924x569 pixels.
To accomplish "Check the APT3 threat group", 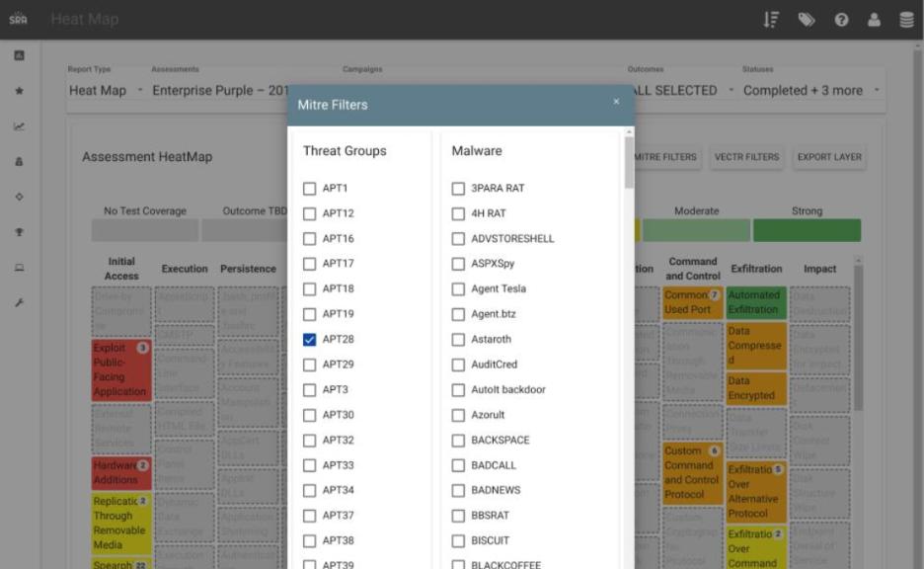I will [309, 390].
